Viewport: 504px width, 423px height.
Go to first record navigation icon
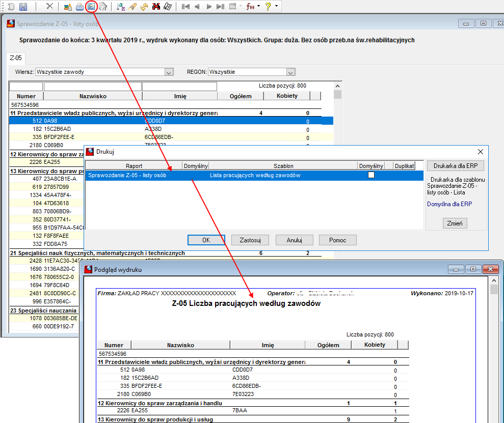(185, 7)
